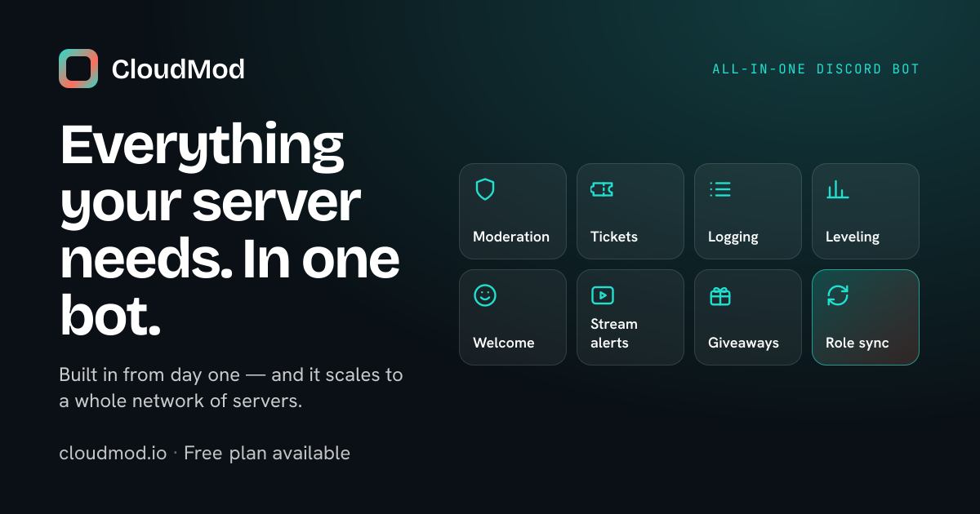The height and width of the screenshot is (514, 980).
Task: Click the Tickets label
Action: pos(614,237)
